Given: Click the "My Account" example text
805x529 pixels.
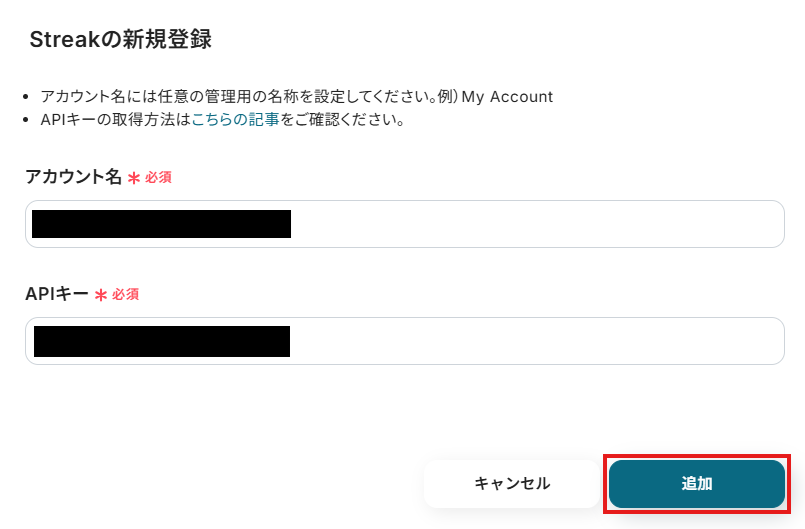Looking at the screenshot, I should [x=507, y=97].
